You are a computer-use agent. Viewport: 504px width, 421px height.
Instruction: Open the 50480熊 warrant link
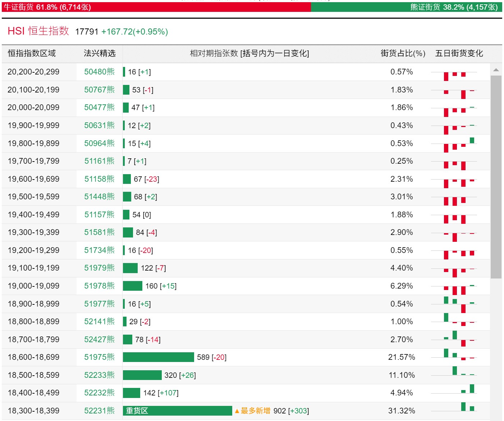coord(100,72)
